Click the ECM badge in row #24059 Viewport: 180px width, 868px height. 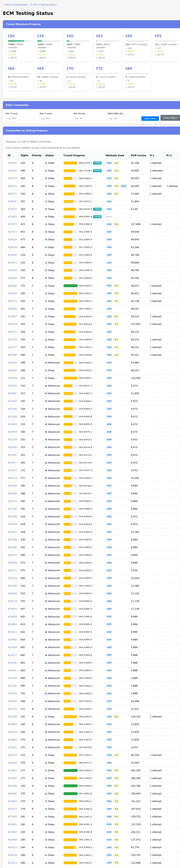pyautogui.click(x=109, y=378)
